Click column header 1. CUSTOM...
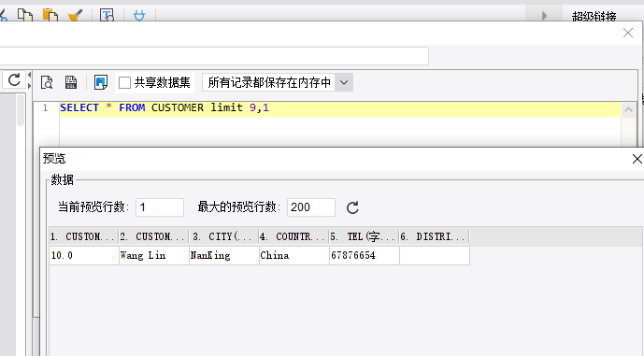The width and height of the screenshot is (644, 356). 84,236
